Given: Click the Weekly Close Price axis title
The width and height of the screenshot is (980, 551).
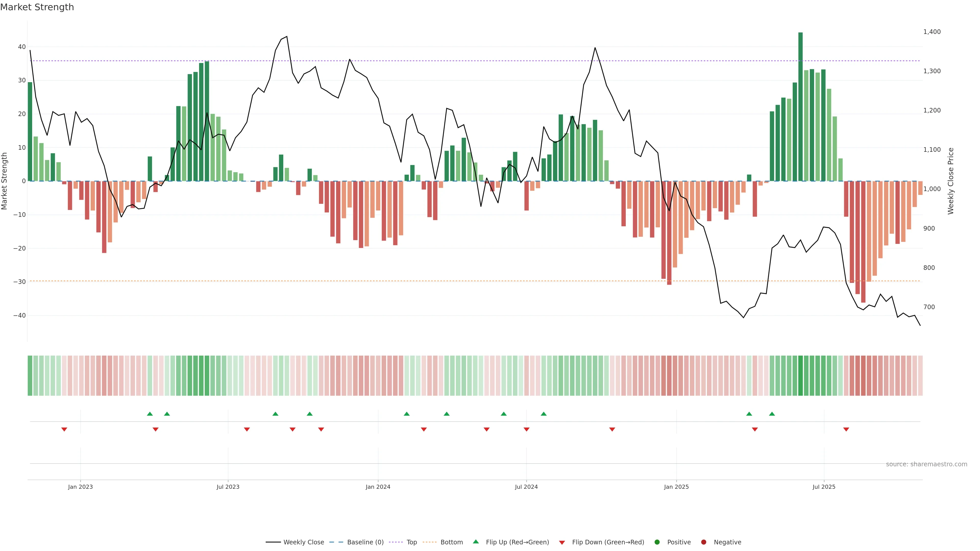Looking at the screenshot, I should pyautogui.click(x=951, y=181).
